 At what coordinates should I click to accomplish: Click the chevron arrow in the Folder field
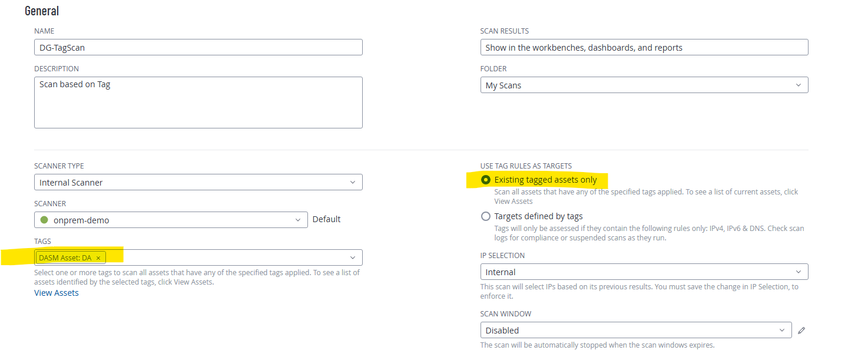pyautogui.click(x=799, y=85)
